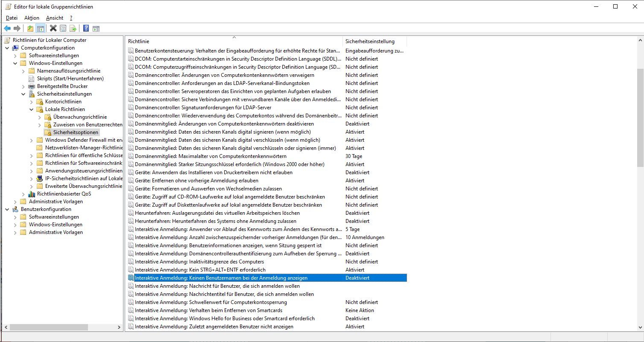Click policy icon of Inaktivitätsgrenze des Computers row
Image resolution: width=644 pixels, height=342 pixels.
coord(131,262)
